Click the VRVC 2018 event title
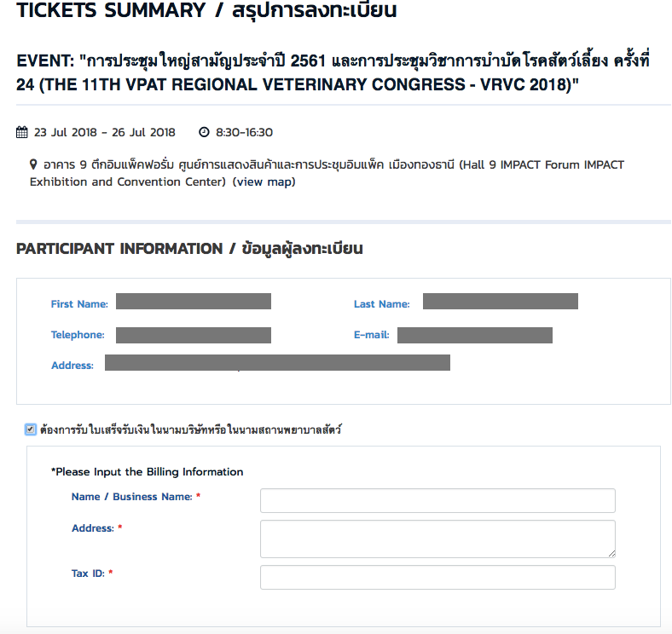672x634 pixels. coord(333,72)
